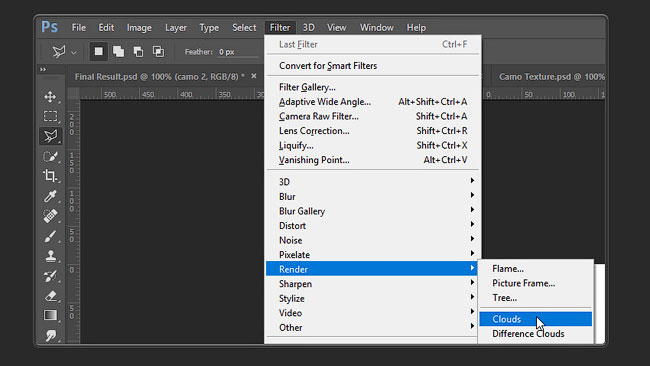Open the lasso tool preset dropdown arrow
650x366 pixels.
74,53
